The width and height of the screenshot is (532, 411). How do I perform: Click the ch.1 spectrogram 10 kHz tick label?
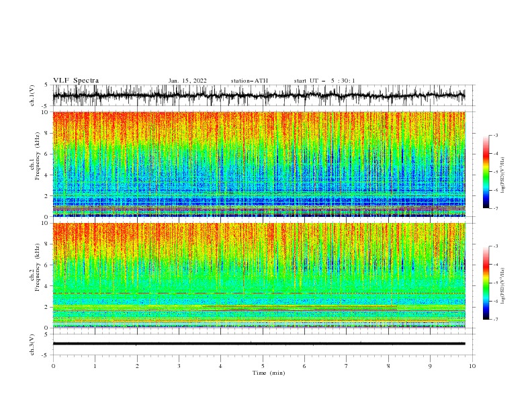click(x=44, y=112)
